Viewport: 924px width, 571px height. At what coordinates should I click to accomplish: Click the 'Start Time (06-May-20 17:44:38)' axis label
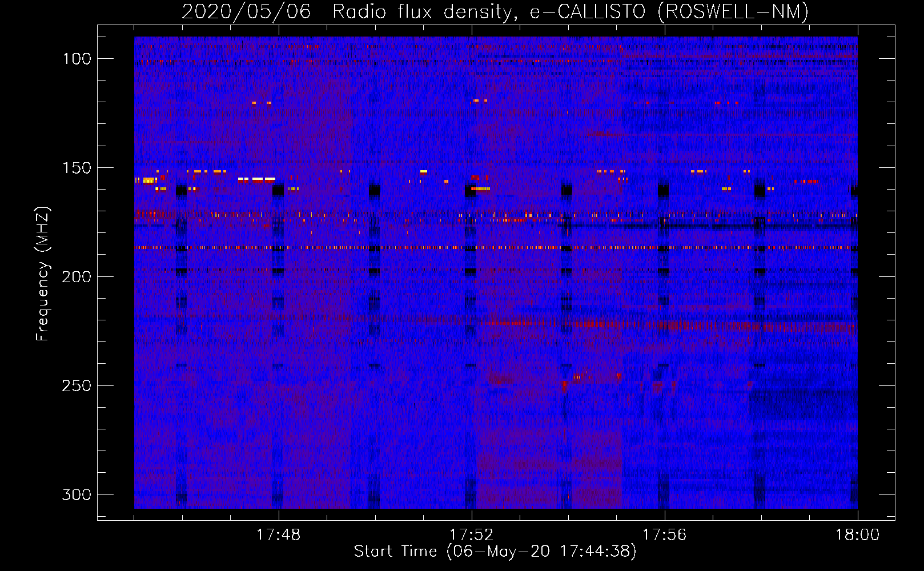coord(495,552)
